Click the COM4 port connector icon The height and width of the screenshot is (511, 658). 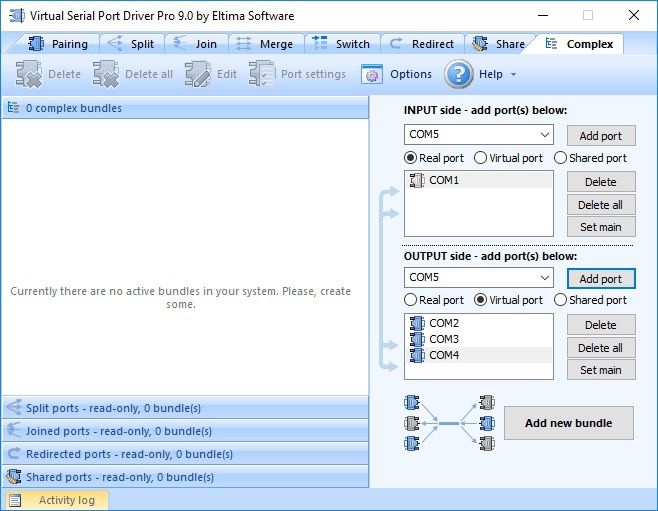417,355
